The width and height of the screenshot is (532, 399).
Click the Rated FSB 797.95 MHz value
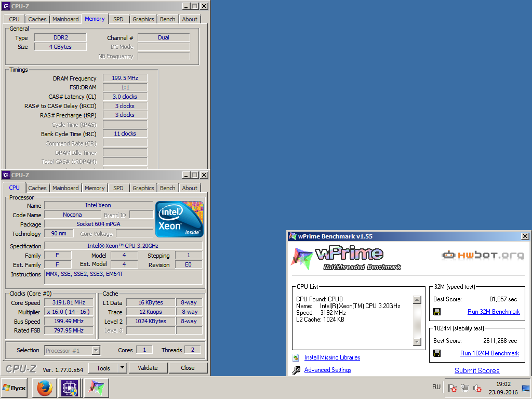(x=69, y=330)
